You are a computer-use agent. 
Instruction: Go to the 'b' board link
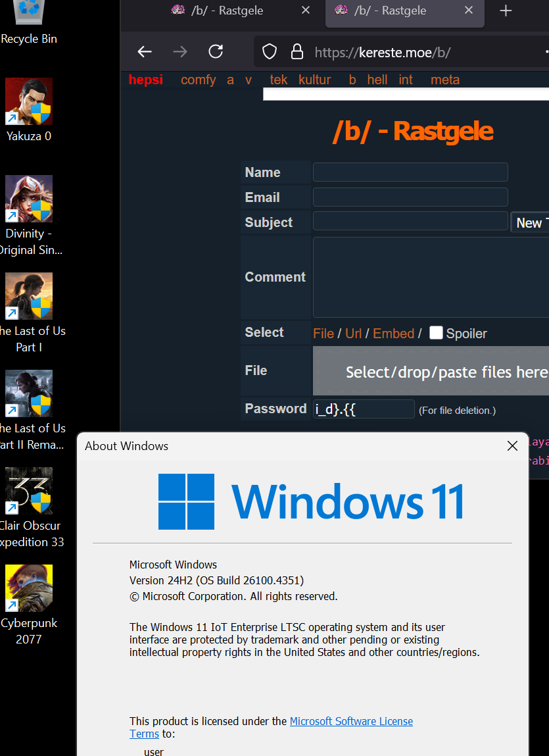(x=352, y=80)
